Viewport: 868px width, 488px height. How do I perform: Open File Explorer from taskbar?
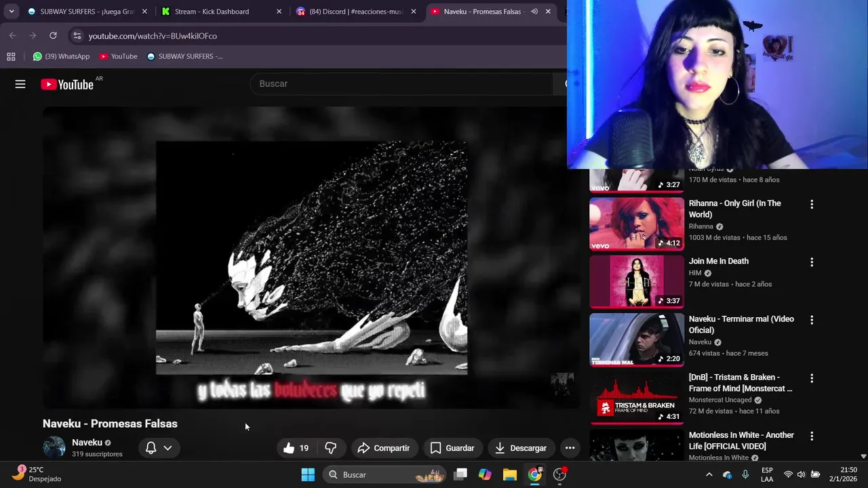pyautogui.click(x=510, y=474)
